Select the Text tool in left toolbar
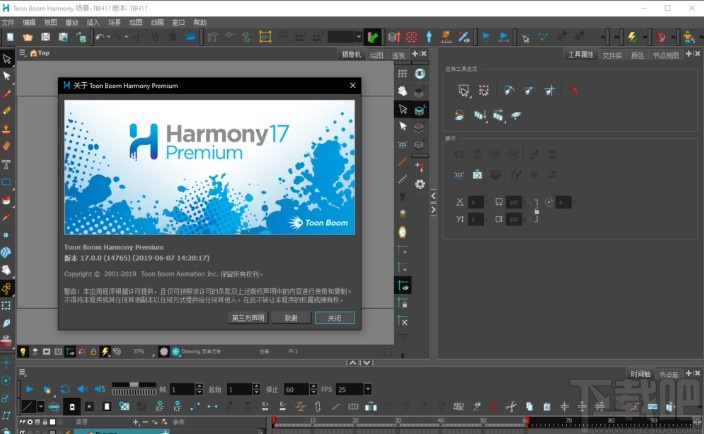Image resolution: width=704 pixels, height=434 pixels. coord(6,164)
